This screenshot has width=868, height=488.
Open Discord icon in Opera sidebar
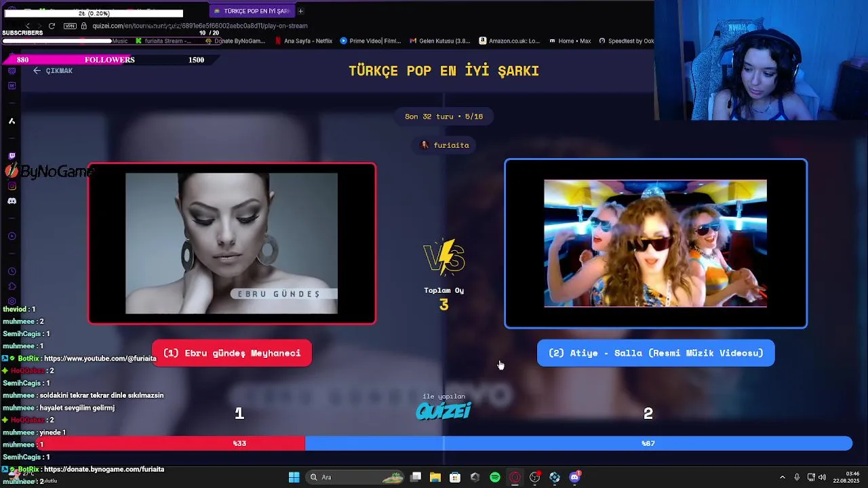[12, 201]
